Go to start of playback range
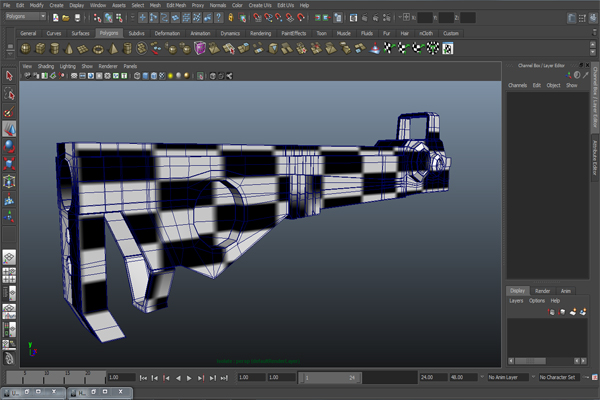 point(143,378)
